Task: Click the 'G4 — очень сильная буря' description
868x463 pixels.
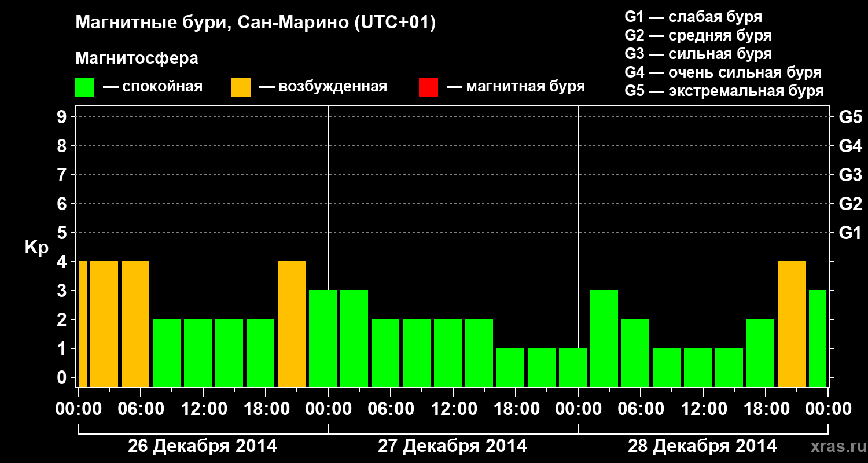Action: click(x=723, y=72)
